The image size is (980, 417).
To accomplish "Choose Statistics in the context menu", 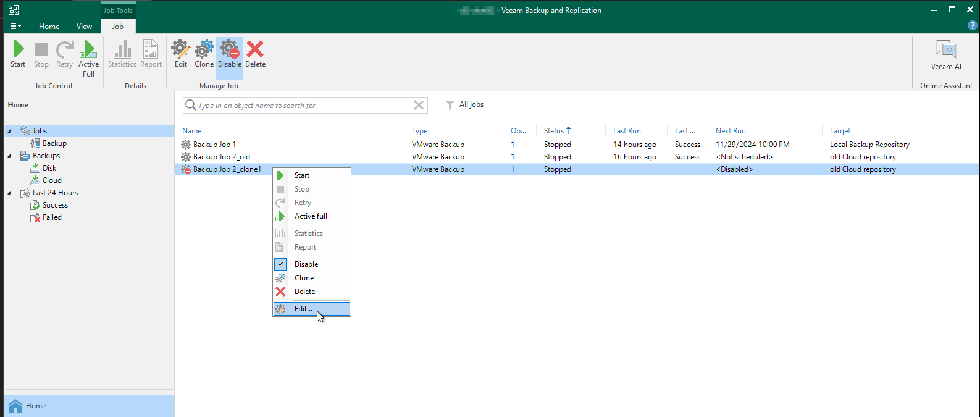I will tap(312, 234).
